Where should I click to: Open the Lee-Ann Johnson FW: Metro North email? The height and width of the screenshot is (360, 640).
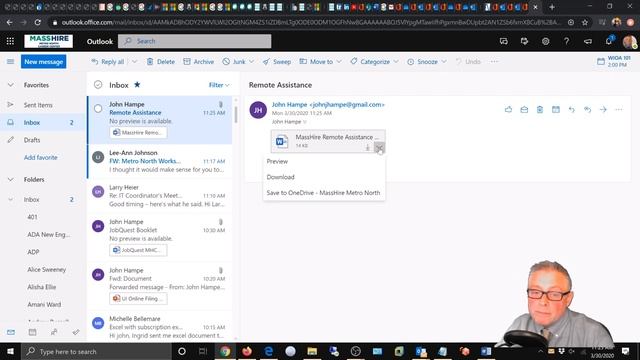point(160,161)
